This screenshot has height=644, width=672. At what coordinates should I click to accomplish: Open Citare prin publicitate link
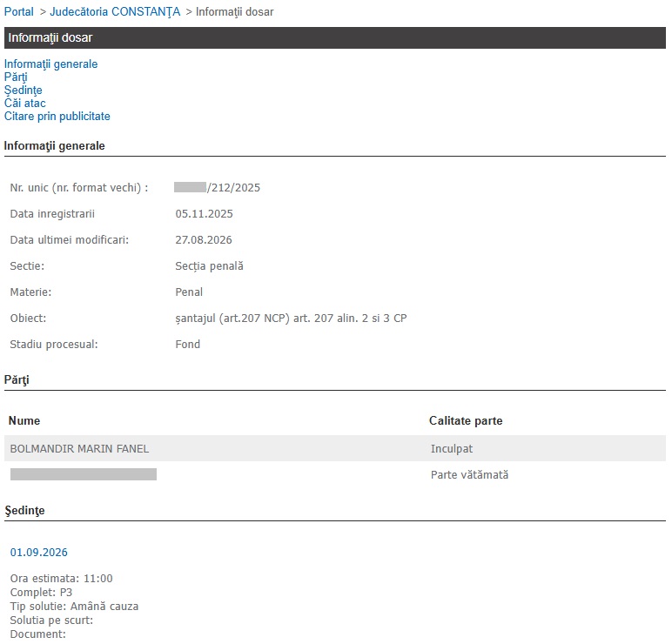(x=57, y=116)
